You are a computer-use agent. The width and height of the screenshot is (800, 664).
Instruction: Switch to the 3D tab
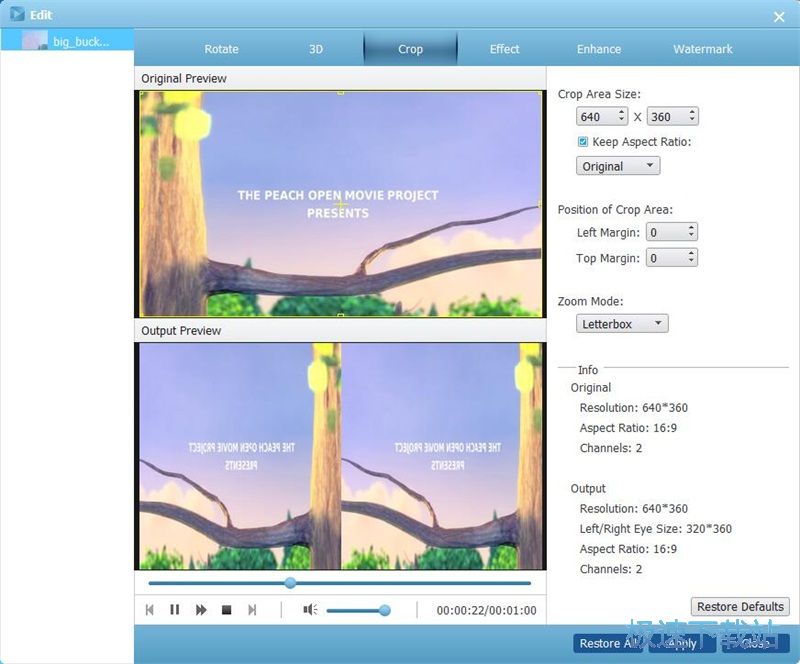click(316, 49)
